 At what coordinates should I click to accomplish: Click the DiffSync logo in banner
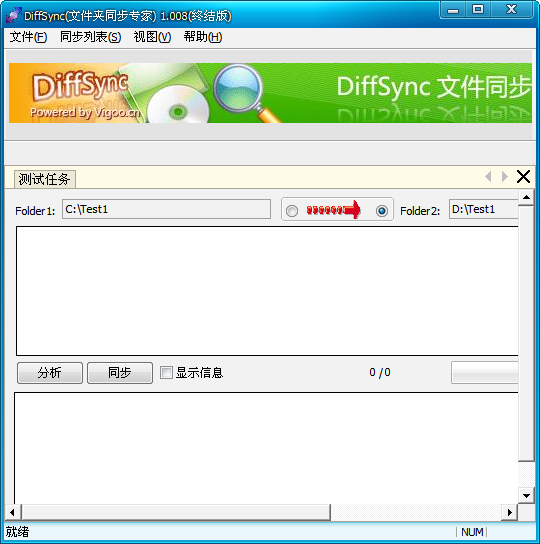pyautogui.click(x=81, y=85)
